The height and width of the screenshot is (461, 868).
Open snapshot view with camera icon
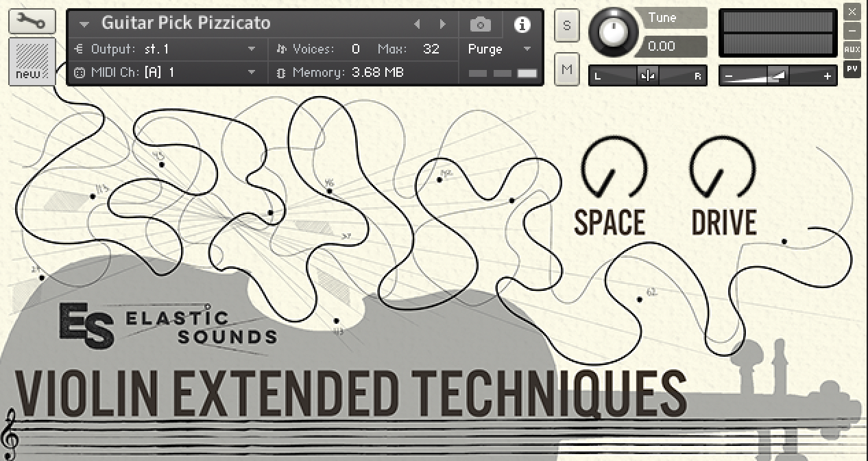[x=481, y=25]
